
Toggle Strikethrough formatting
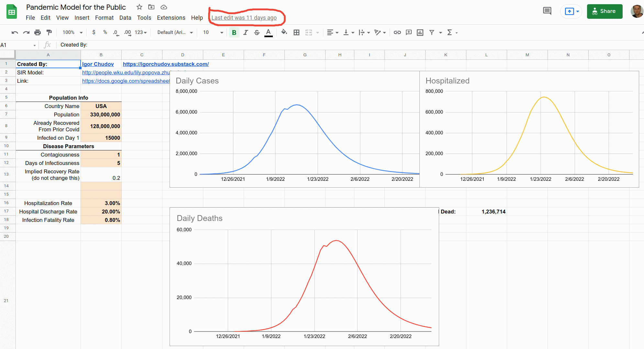pos(257,32)
